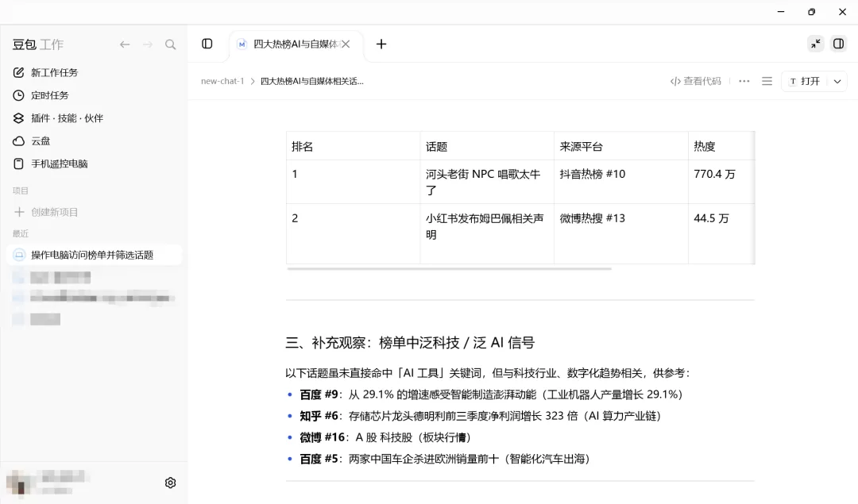Restore the window size
Screen dimensions: 858x504
click(x=811, y=11)
